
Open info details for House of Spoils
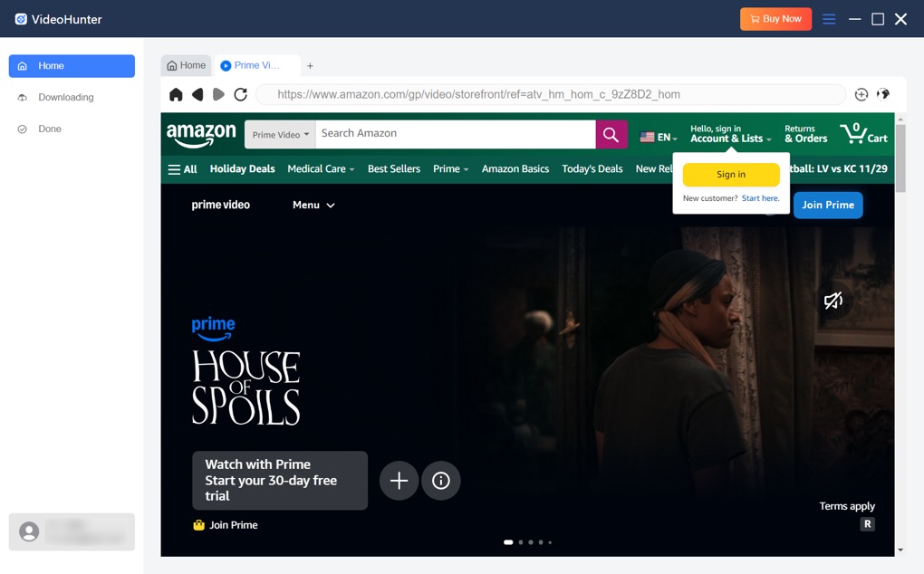(x=441, y=481)
